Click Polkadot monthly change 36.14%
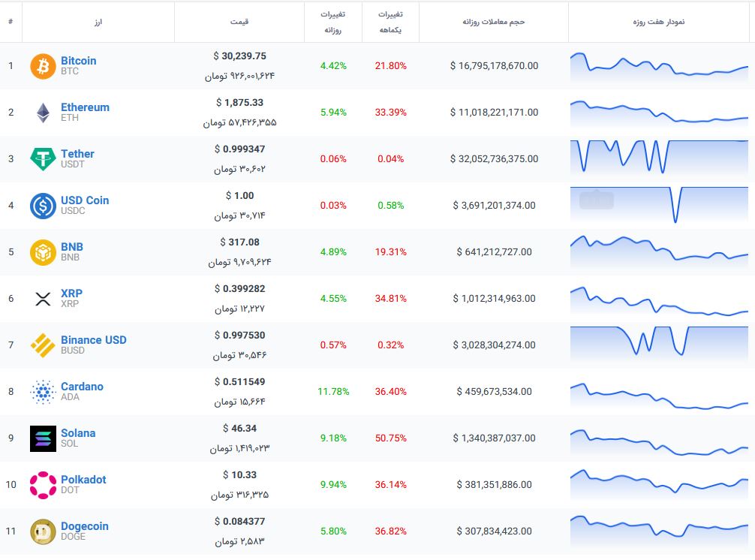Image resolution: width=755 pixels, height=560 pixels. click(x=390, y=485)
